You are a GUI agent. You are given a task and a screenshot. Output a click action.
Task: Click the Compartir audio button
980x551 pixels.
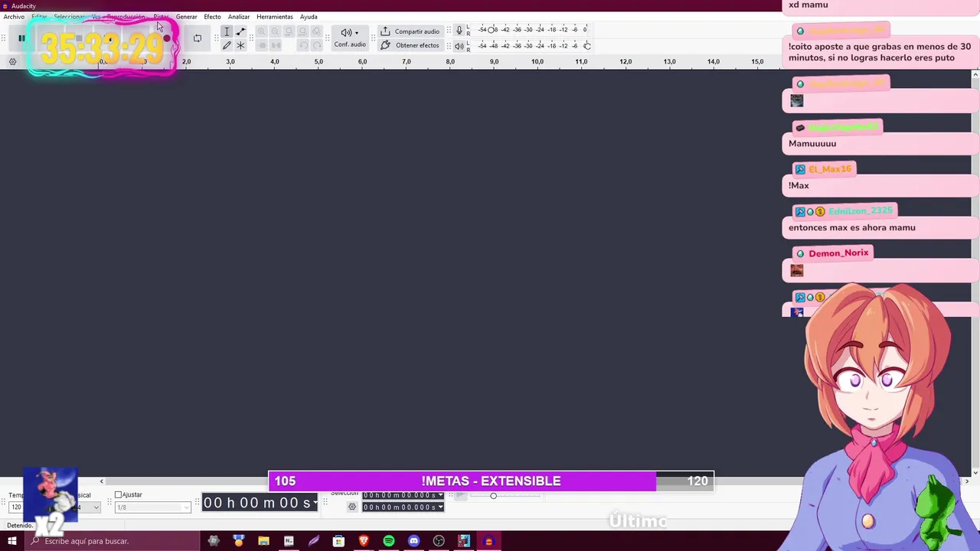point(410,31)
